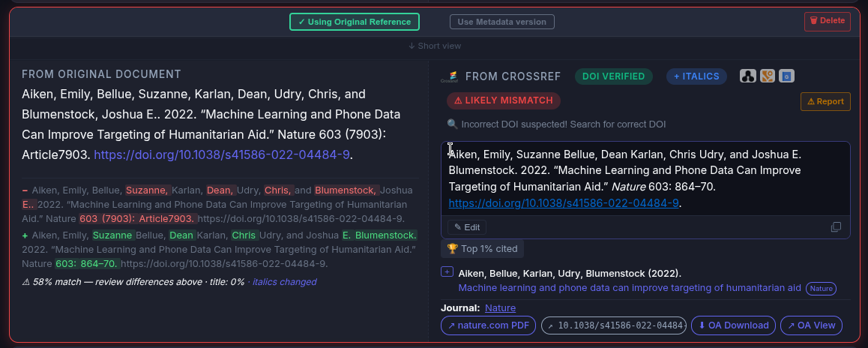Copy the Crossref reference to clipboard
This screenshot has width=868, height=348.
click(x=836, y=227)
